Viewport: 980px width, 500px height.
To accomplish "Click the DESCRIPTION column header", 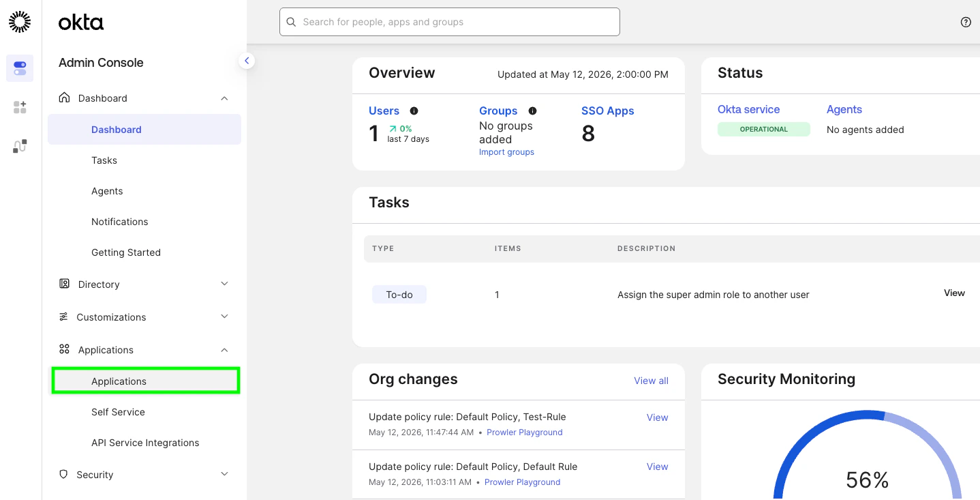I will [x=646, y=248].
